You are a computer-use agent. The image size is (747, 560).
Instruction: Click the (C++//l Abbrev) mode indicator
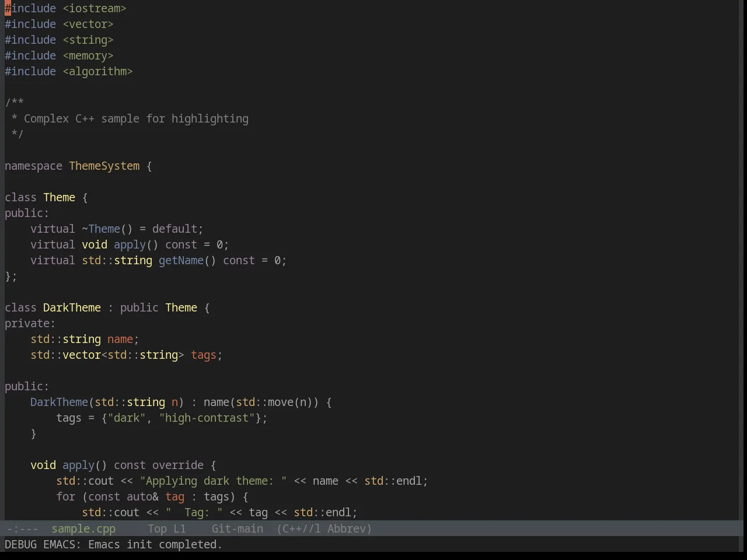(324, 529)
